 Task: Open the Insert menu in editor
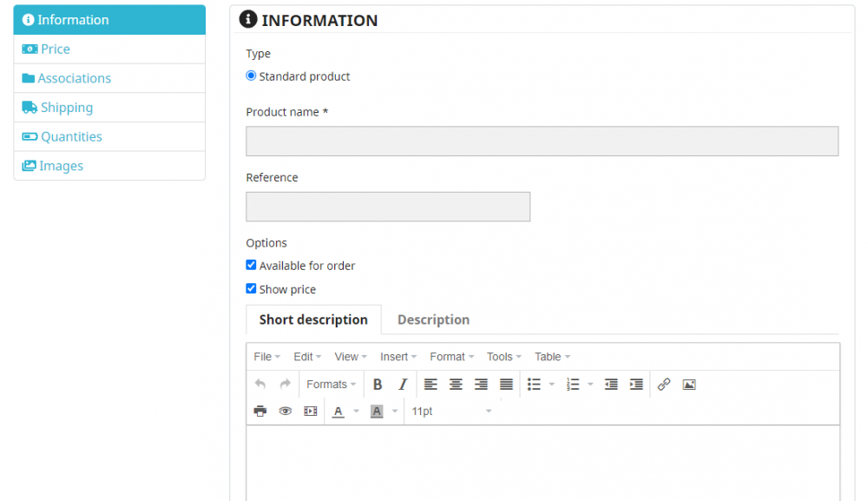tap(398, 357)
